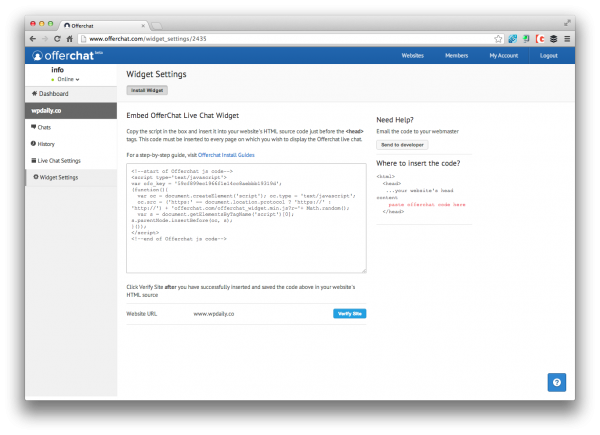This screenshot has height=435, width=600.
Task: Follow the Offerchat Install Guides link
Action: 226,155
